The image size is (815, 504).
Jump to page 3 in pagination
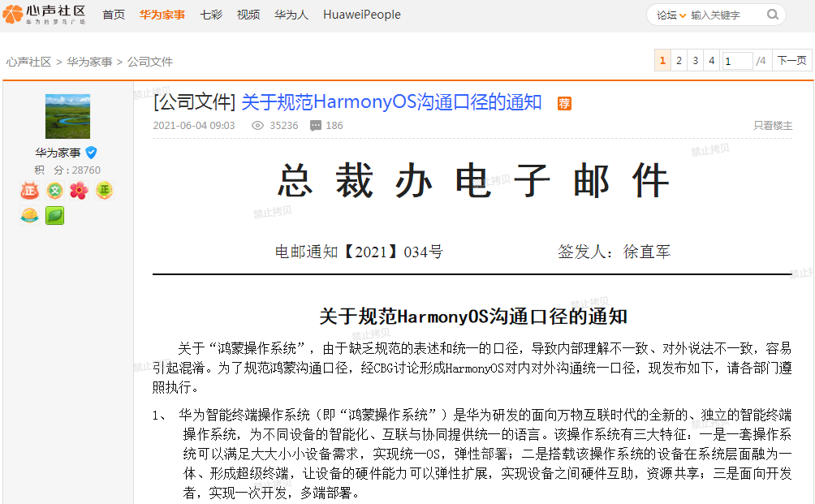coord(695,61)
